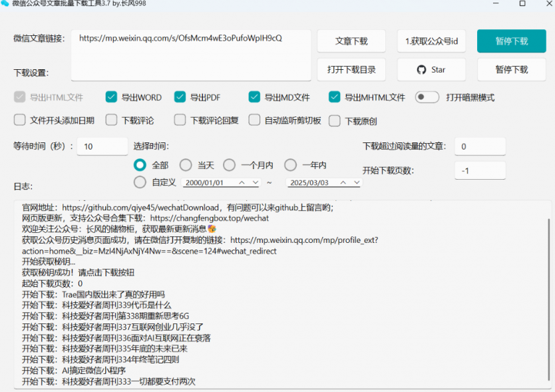Screen dimensions: 555x392
Task: Click the wait time input showing 10
Action: 102,146
